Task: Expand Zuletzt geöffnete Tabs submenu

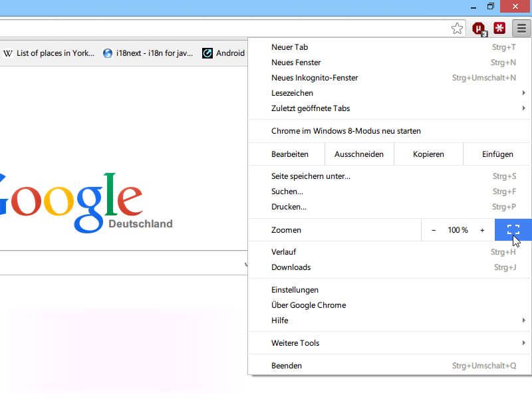Action: tap(390, 108)
